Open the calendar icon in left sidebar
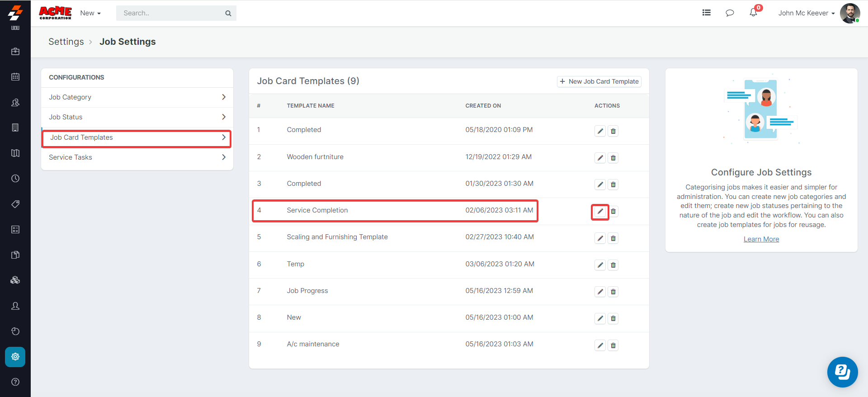Viewport: 868px width, 397px height. [15, 77]
